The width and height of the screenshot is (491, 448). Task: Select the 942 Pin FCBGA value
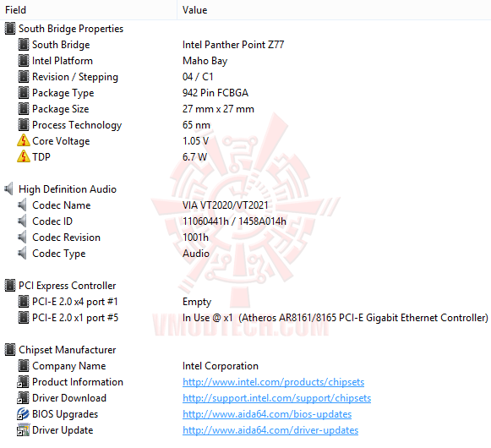coord(215,93)
